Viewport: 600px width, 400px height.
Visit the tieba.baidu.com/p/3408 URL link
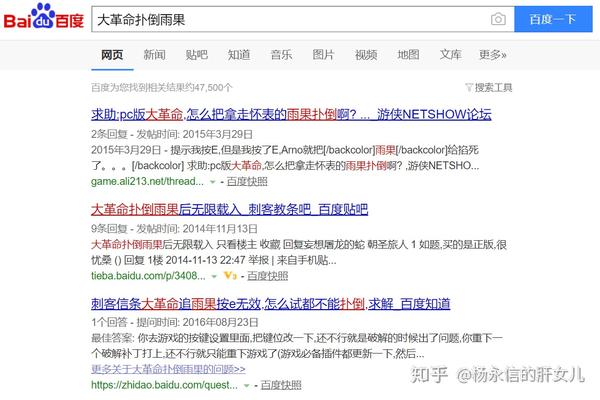click(148, 276)
